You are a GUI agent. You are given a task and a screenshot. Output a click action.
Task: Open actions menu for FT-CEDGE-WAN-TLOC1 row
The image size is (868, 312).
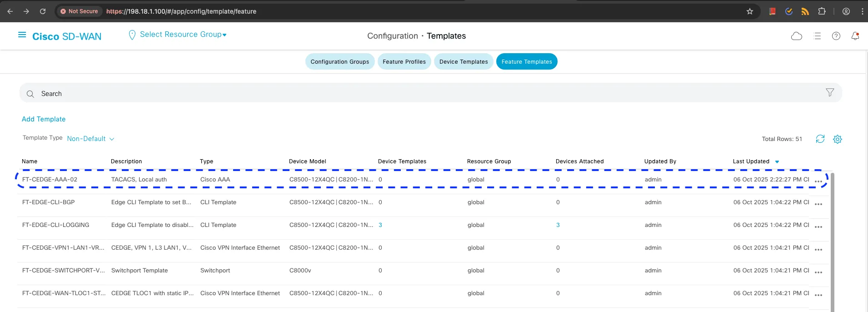click(818, 295)
